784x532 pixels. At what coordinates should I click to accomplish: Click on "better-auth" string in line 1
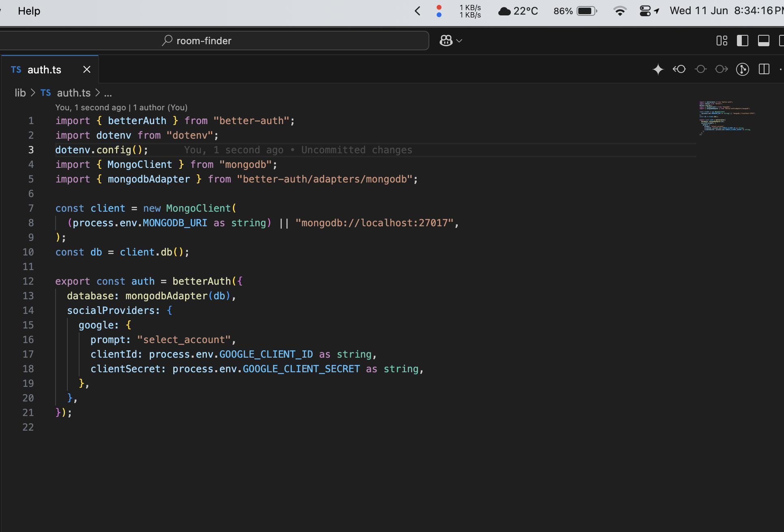click(x=251, y=121)
